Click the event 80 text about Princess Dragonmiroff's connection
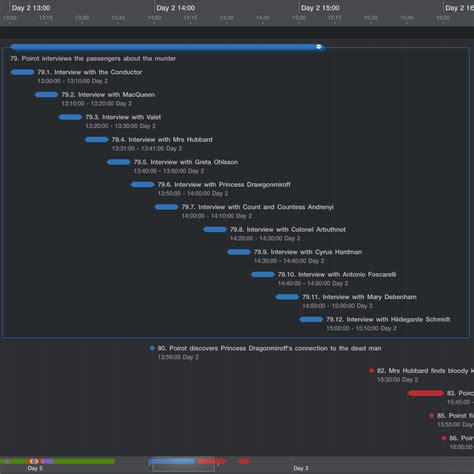 tap(270, 348)
